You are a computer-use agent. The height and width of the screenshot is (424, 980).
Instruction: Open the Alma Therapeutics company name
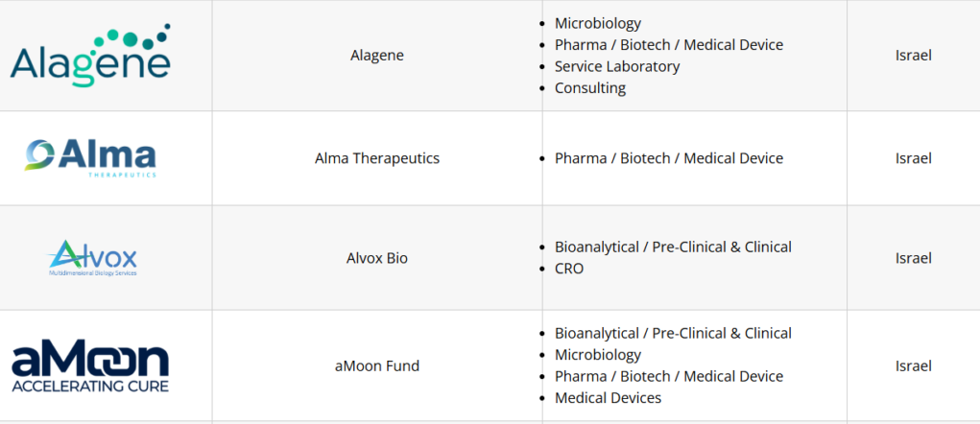[377, 158]
